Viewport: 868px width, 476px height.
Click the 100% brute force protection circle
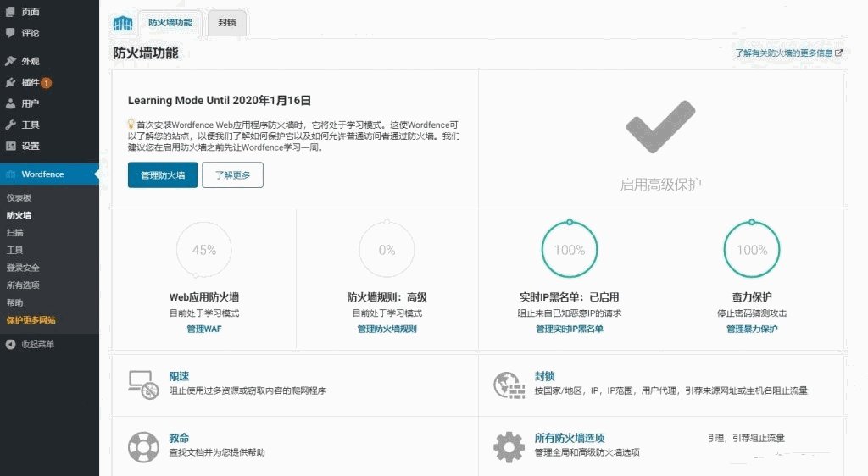[x=751, y=250]
